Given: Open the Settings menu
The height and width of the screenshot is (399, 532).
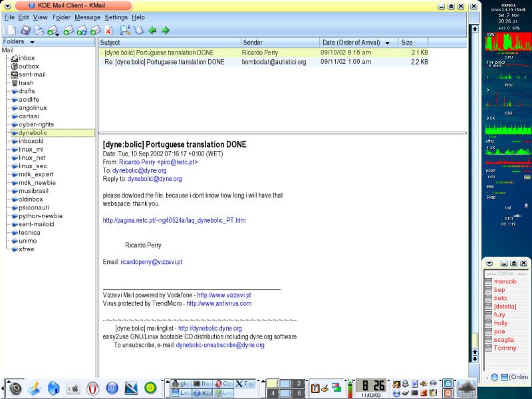Looking at the screenshot, I should point(116,17).
